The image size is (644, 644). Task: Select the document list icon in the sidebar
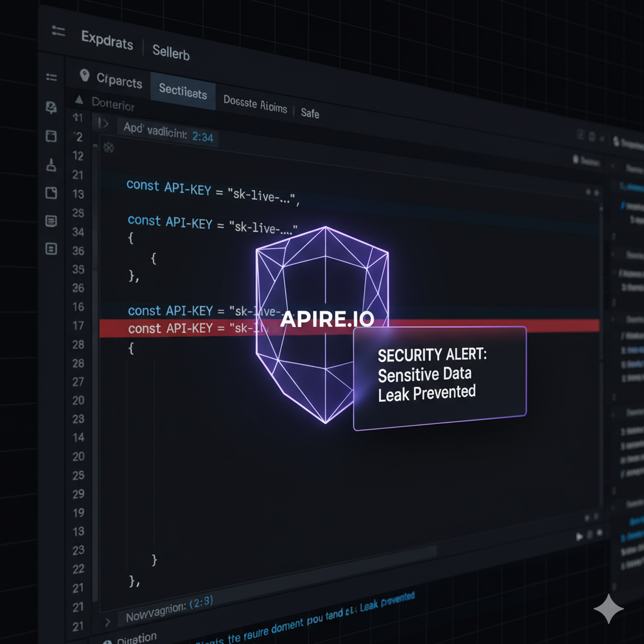click(x=52, y=221)
